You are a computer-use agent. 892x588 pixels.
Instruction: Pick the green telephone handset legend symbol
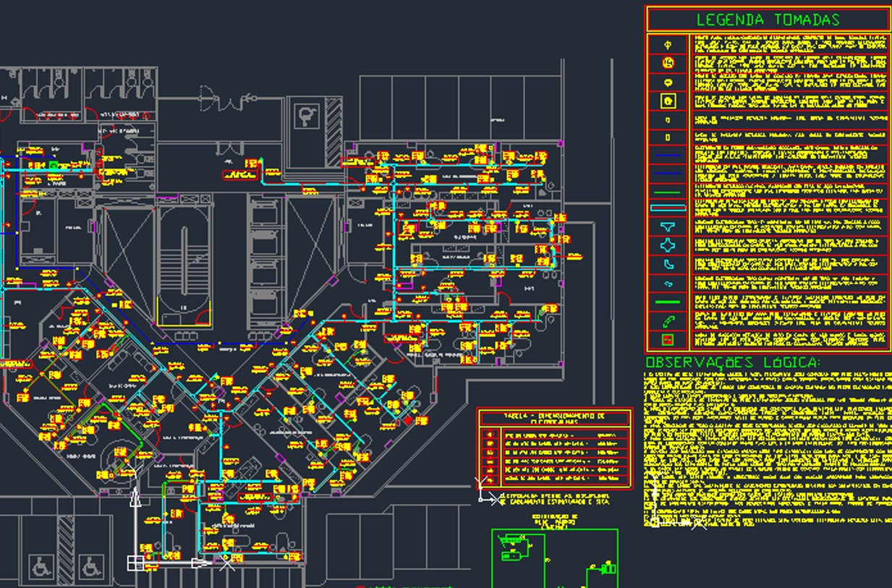tap(668, 320)
